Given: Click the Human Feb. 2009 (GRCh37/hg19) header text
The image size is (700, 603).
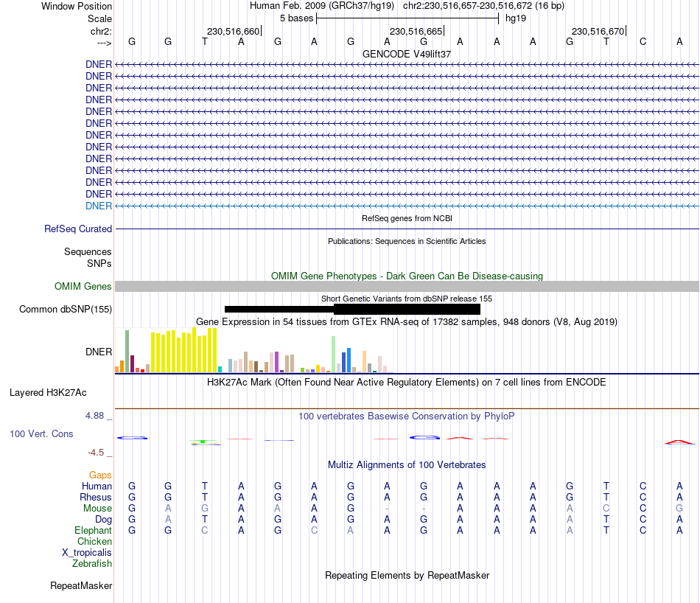Looking at the screenshot, I should coord(322,6).
